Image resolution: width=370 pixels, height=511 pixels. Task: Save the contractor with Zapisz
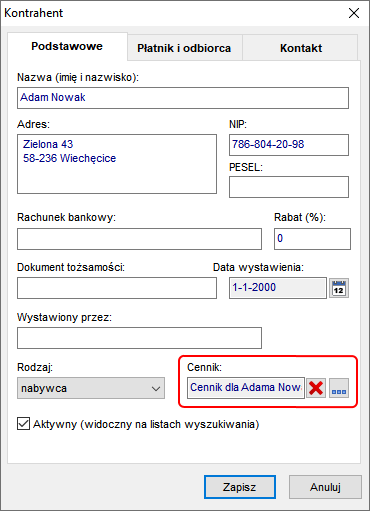point(240,487)
